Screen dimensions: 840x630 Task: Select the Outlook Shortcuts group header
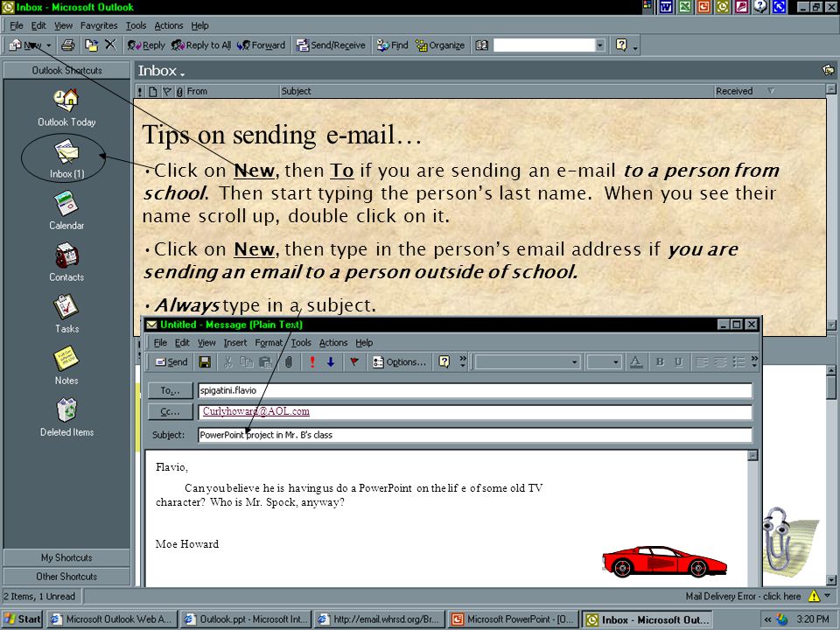click(66, 70)
